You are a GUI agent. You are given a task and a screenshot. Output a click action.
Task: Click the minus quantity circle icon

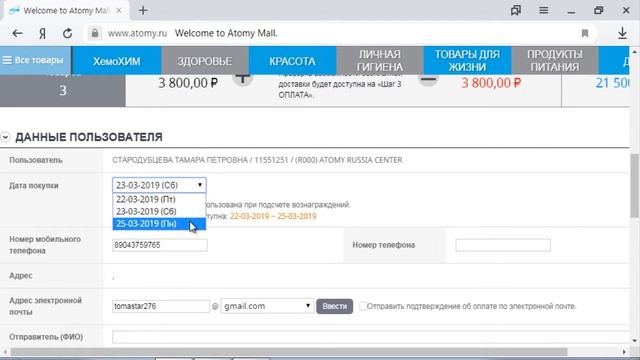point(428,79)
